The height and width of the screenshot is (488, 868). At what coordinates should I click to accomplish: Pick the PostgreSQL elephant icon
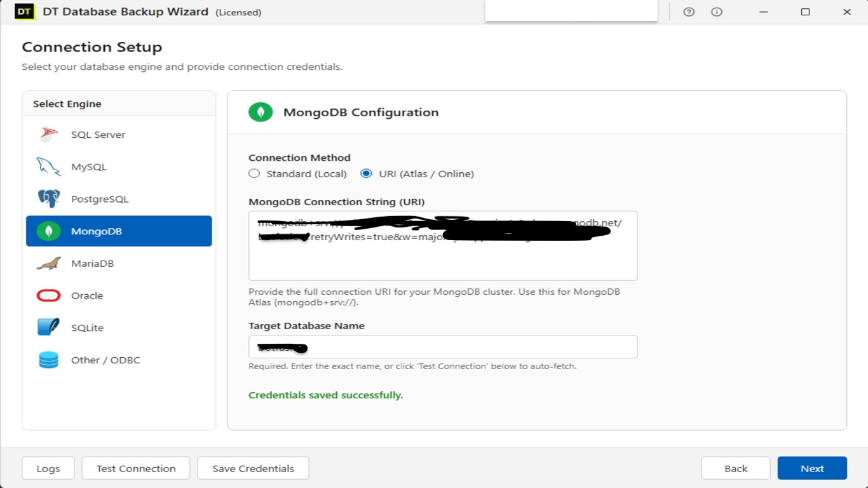coord(48,199)
